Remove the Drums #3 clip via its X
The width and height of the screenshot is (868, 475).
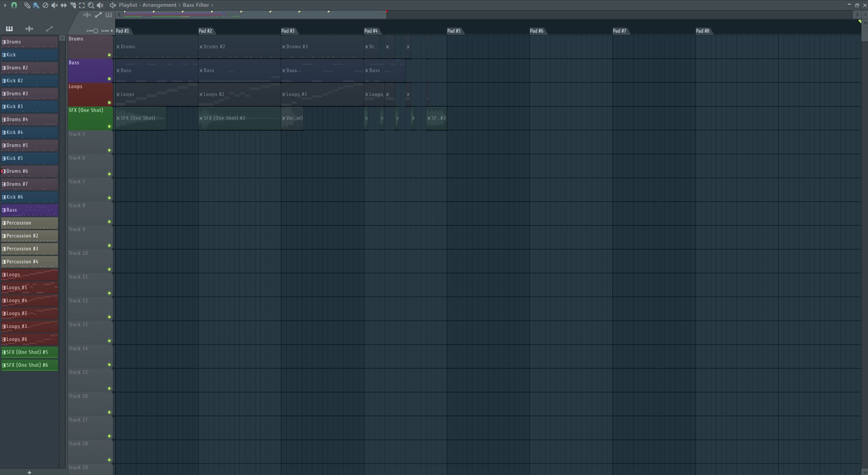pyautogui.click(x=283, y=47)
